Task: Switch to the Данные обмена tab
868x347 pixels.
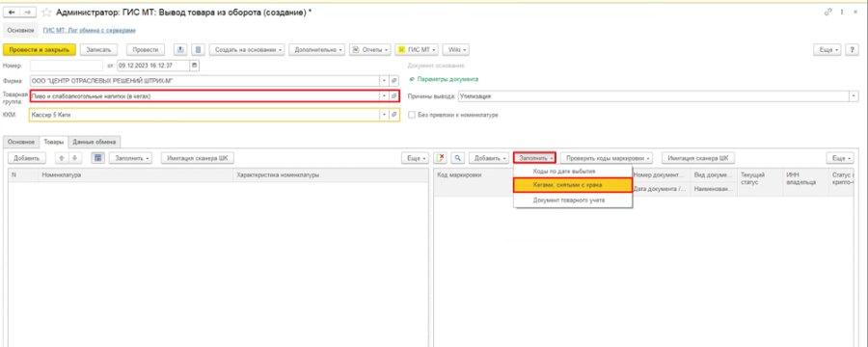Action: click(95, 142)
